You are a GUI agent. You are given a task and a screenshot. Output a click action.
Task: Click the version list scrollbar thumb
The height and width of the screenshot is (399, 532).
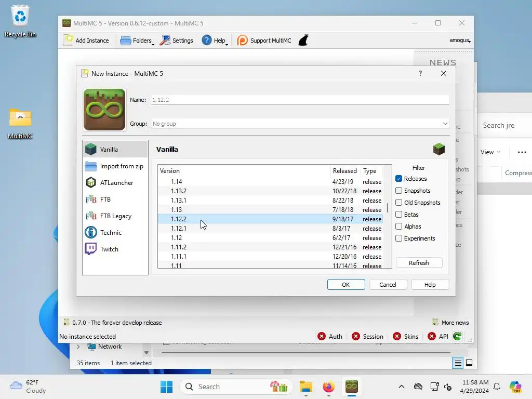click(388, 208)
